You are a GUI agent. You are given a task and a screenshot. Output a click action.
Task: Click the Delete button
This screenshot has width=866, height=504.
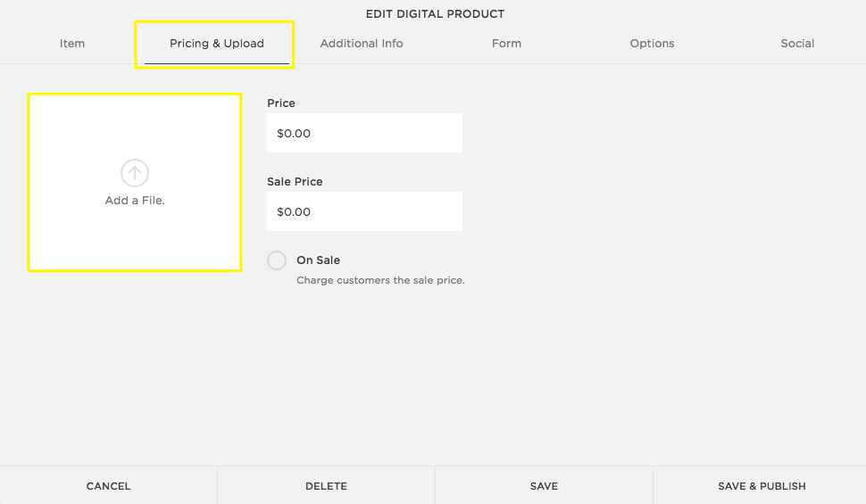(326, 486)
